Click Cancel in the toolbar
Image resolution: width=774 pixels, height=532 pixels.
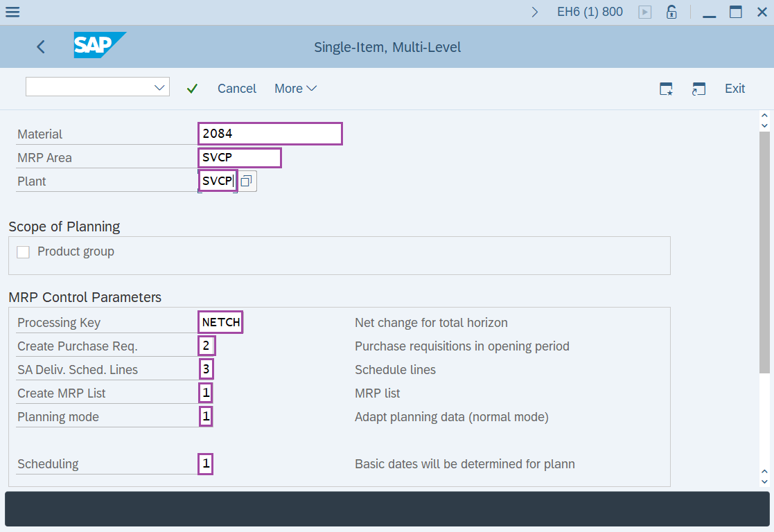coord(236,88)
